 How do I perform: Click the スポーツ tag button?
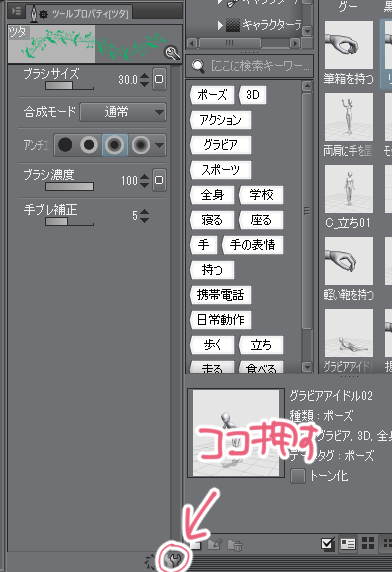click(x=220, y=170)
